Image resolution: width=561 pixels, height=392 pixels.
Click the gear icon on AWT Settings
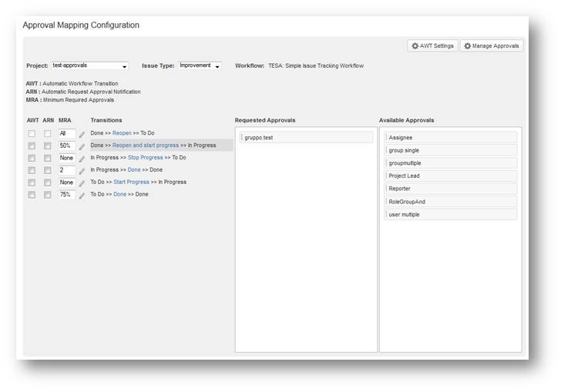tap(415, 46)
